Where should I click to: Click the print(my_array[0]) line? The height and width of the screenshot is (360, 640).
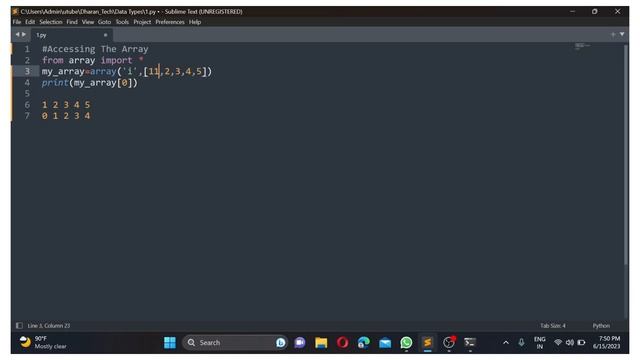pos(90,83)
